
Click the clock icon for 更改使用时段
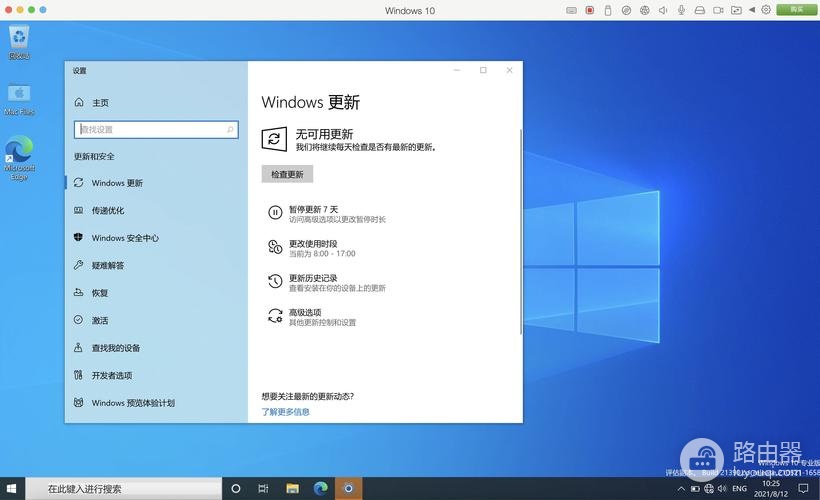coord(275,247)
